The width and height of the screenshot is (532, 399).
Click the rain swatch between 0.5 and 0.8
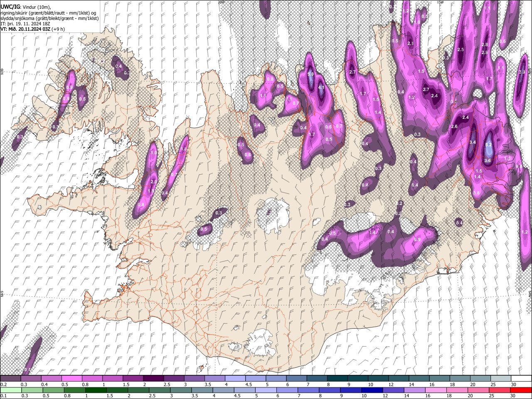tap(54, 390)
